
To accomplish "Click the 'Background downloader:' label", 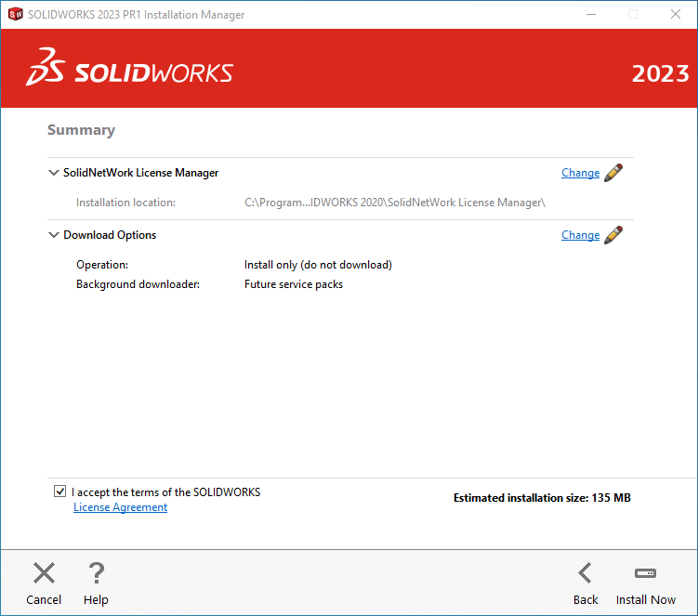I will (138, 284).
